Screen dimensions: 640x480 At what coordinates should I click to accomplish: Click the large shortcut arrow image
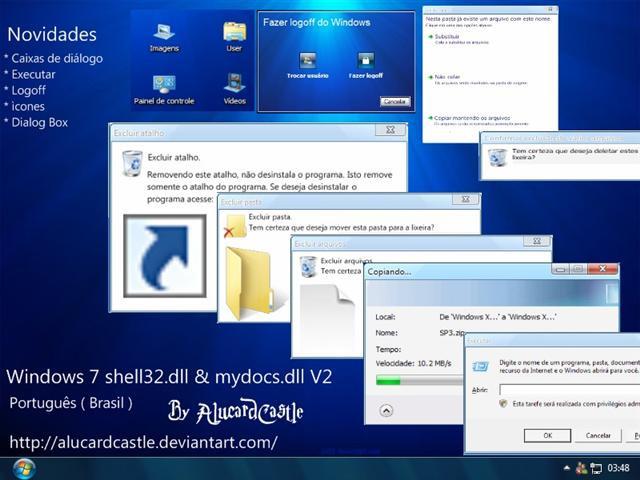click(165, 256)
